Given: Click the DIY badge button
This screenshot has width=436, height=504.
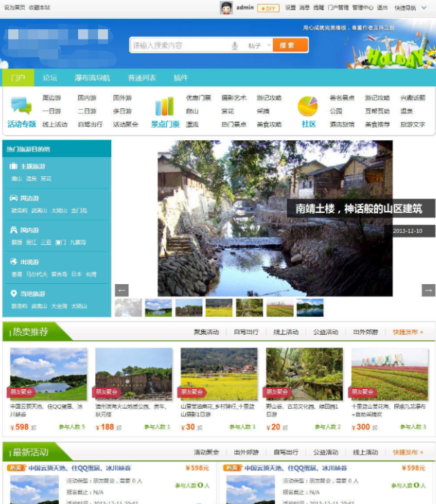Looking at the screenshot, I should 268,8.
